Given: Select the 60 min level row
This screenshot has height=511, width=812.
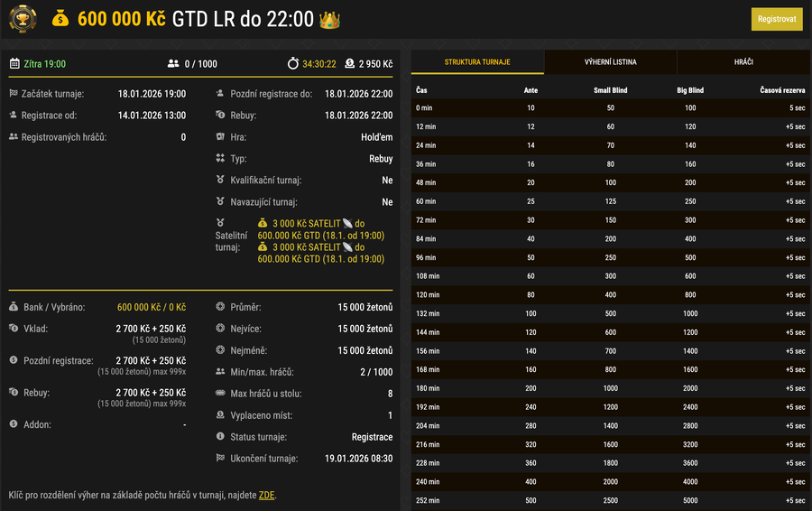Looking at the screenshot, I should pyautogui.click(x=611, y=201).
